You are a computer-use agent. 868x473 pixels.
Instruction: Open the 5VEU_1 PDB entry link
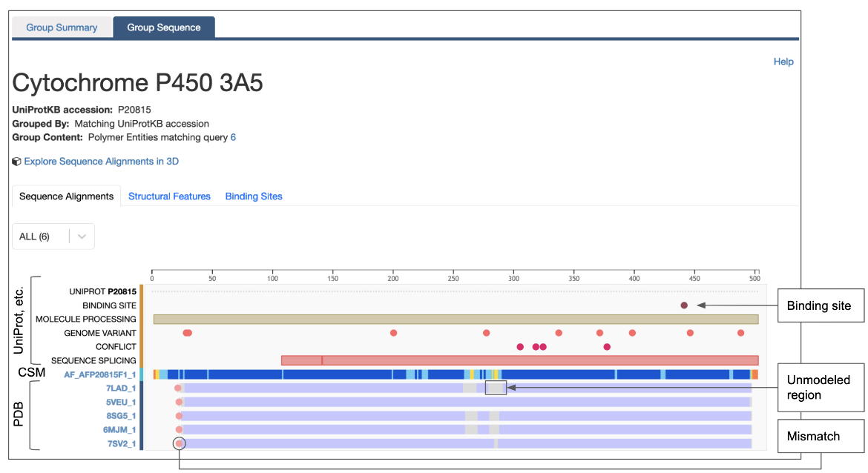click(x=120, y=402)
